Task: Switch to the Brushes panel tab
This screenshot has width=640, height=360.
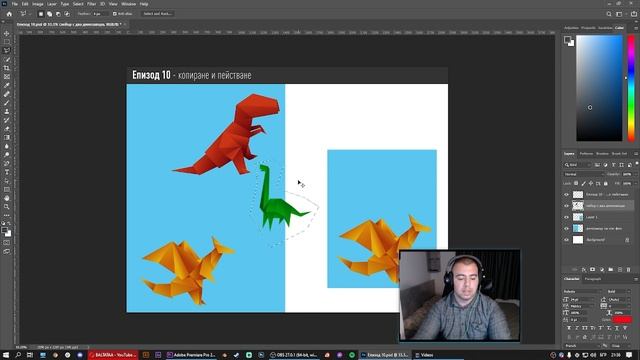Action: point(602,154)
